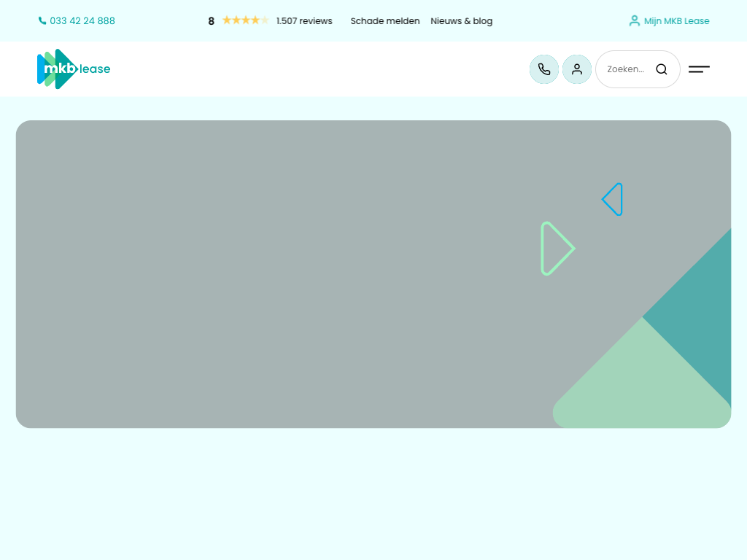Viewport: 747px width, 560px height.
Task: Click the round phone icon button
Action: tap(544, 69)
